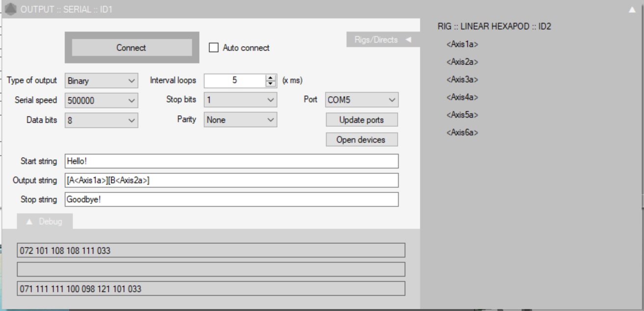Enable the Auto connect checkbox
Image resolution: width=644 pixels, height=311 pixels.
[x=213, y=48]
